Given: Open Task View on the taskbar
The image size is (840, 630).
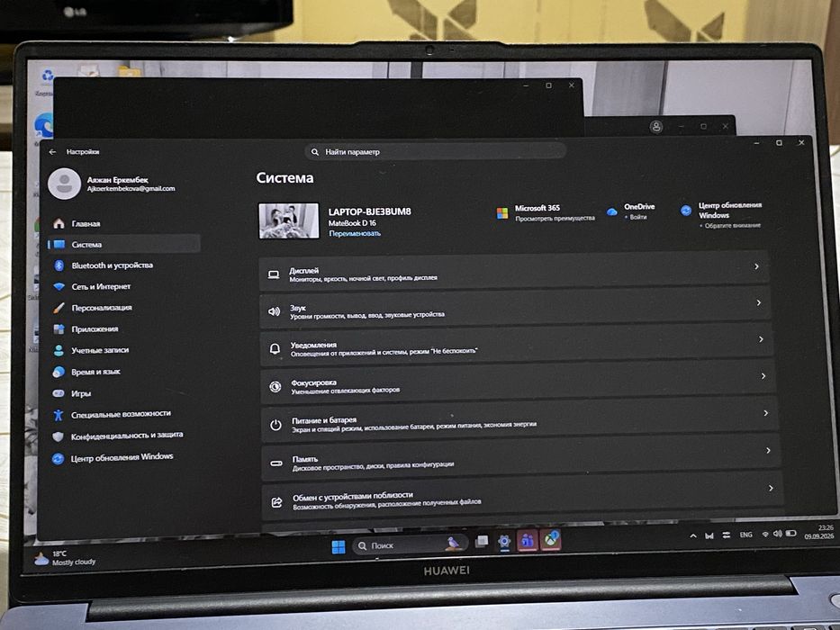Looking at the screenshot, I should pyautogui.click(x=482, y=542).
